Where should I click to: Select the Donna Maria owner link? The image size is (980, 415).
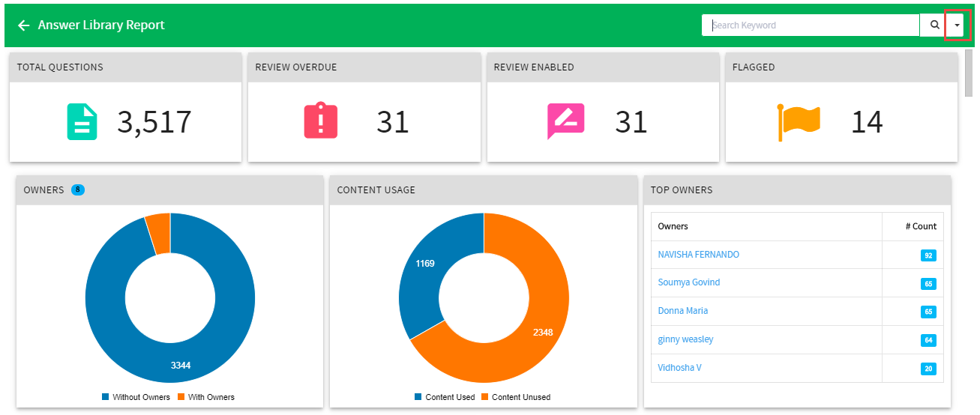point(683,311)
